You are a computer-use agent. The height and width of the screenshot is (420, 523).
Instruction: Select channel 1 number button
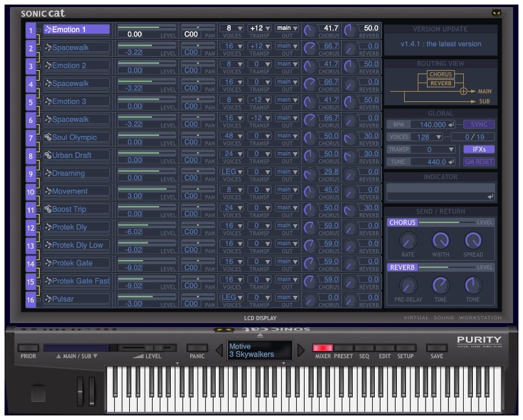pos(31,31)
